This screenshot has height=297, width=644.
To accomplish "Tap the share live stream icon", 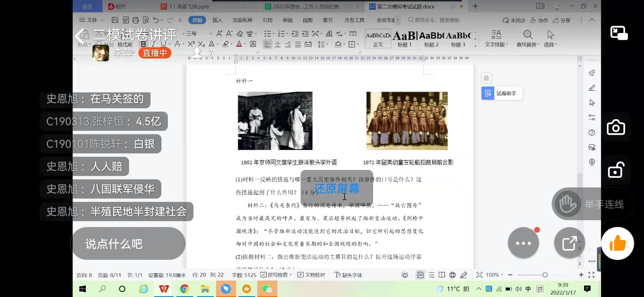I will [569, 243].
